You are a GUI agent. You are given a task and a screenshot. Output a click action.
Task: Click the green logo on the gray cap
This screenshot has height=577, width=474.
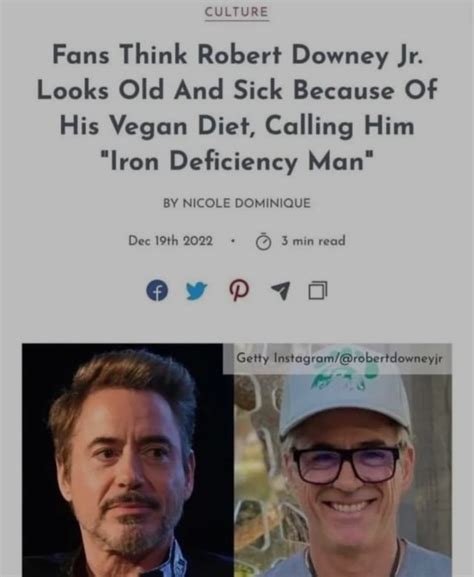(x=346, y=380)
